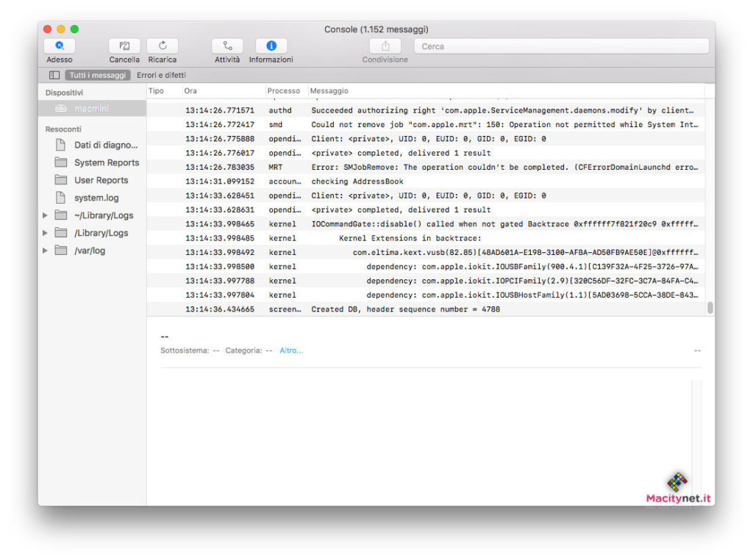
Task: Expand the ~/Library/Logs folder
Action: pyautogui.click(x=45, y=215)
